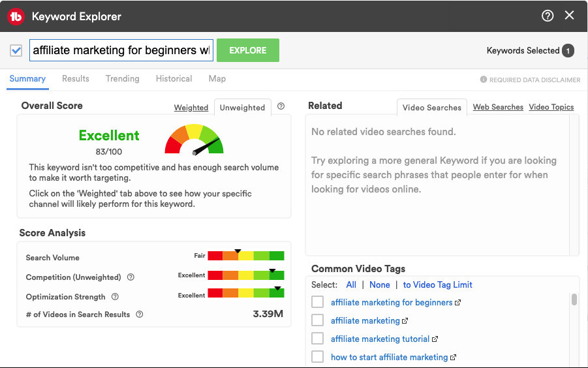Click the Competition (Unweighted) help icon

pyautogui.click(x=131, y=277)
